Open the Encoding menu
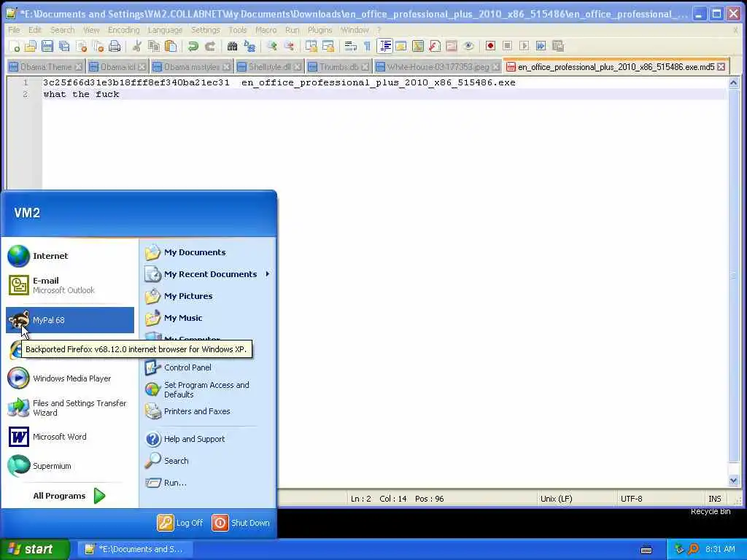Viewport: 747px width, 560px height. pyautogui.click(x=124, y=30)
